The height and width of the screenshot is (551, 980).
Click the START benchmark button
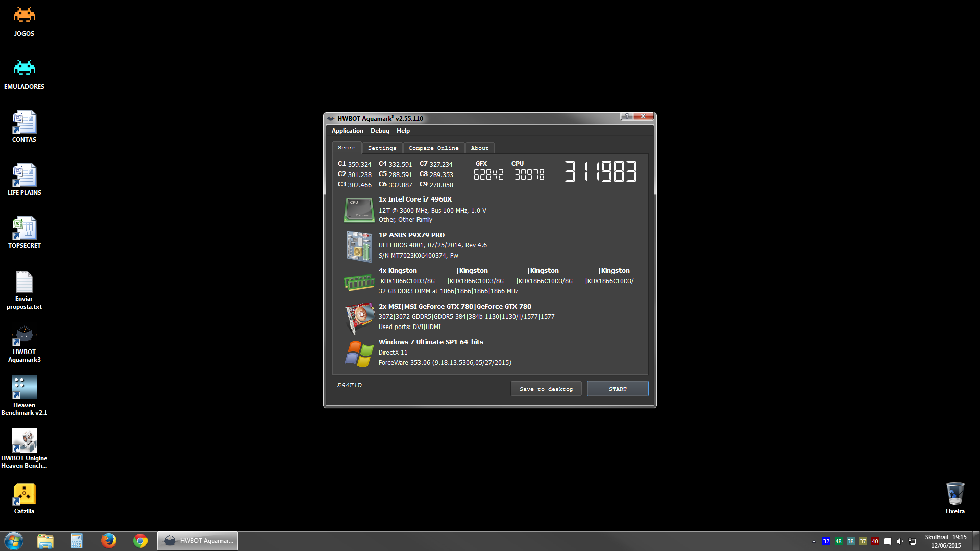[x=618, y=389]
